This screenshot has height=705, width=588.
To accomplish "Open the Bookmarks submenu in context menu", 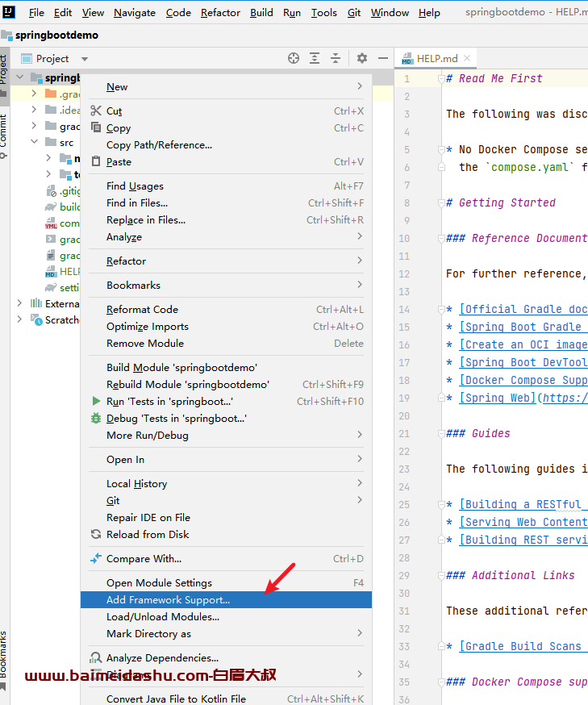I will 226,285.
